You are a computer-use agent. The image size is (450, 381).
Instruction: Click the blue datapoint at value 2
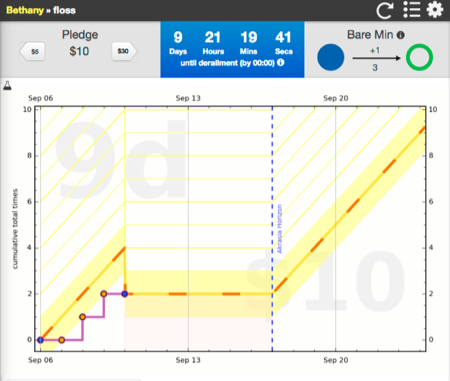(125, 294)
